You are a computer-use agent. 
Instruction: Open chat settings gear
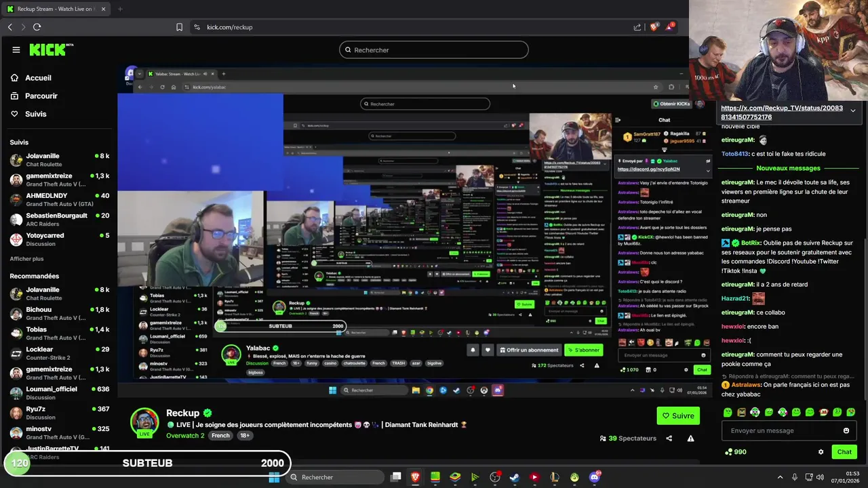point(821,452)
